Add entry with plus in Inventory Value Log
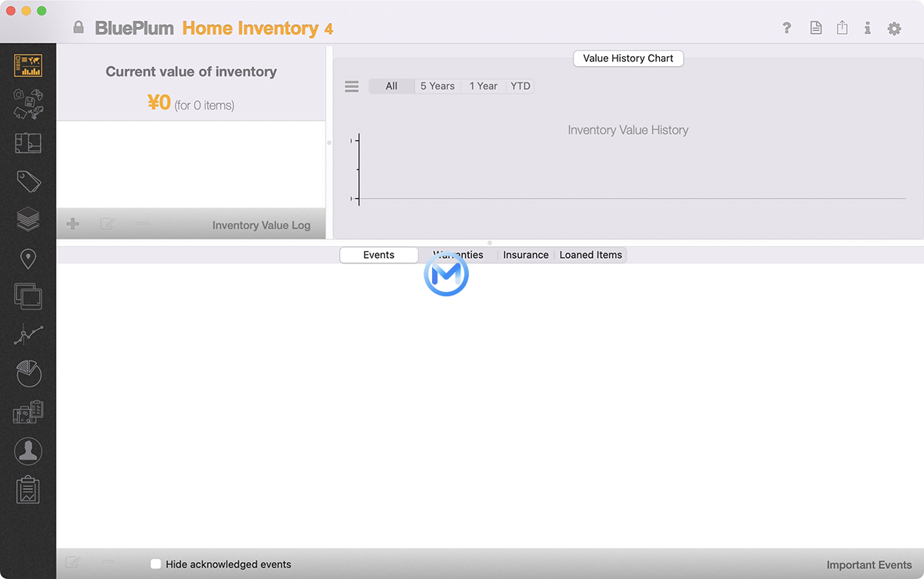This screenshot has height=579, width=924. [x=72, y=224]
